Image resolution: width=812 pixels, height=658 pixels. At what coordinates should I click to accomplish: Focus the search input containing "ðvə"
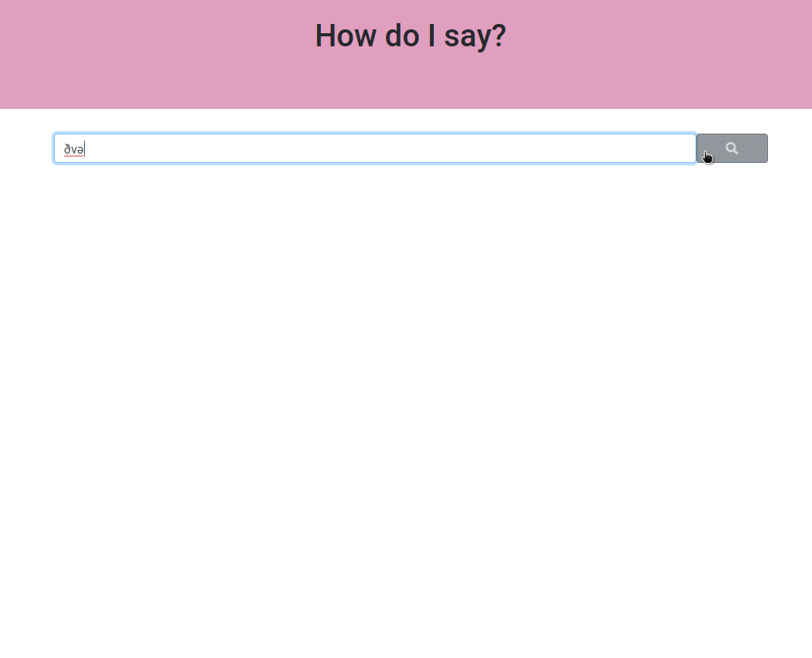click(x=375, y=148)
